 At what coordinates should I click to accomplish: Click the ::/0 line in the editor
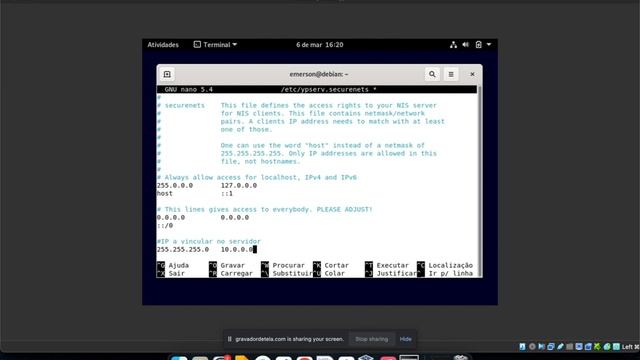point(164,225)
